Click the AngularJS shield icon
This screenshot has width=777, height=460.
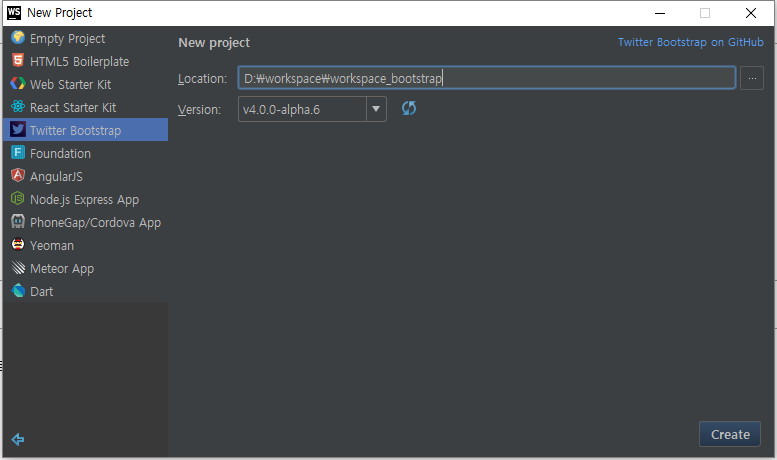pos(18,175)
